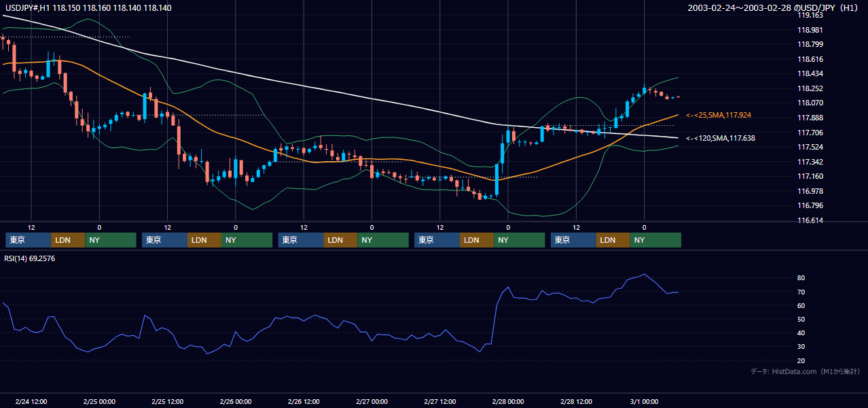
Task: Click the 2/25 00:00 time label
Action: [x=99, y=402]
